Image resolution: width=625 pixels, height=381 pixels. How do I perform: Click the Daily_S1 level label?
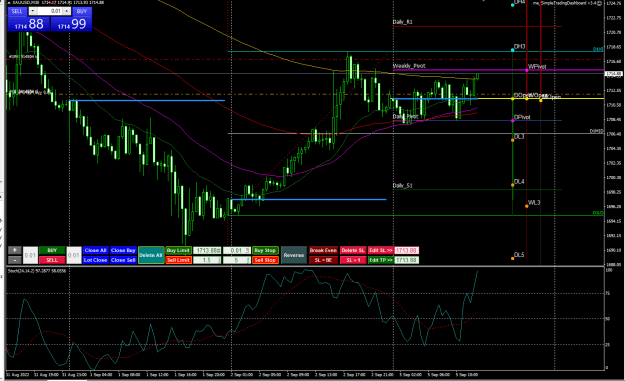point(403,186)
